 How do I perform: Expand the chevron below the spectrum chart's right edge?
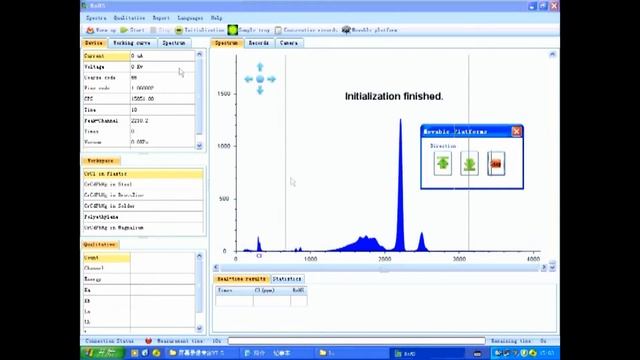[x=552, y=267]
